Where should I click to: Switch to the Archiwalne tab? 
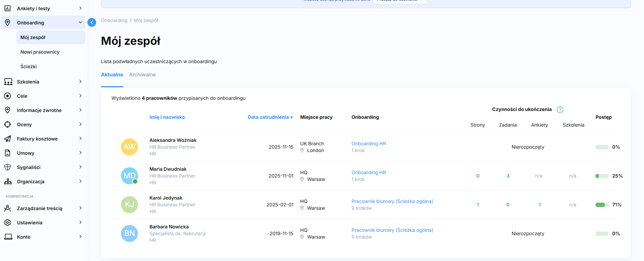coord(142,75)
